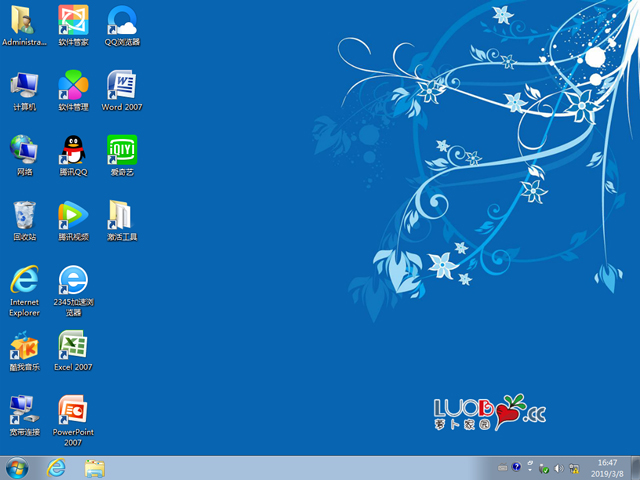Open the Windows Start menu
This screenshot has height=480, width=640.
[x=17, y=467]
